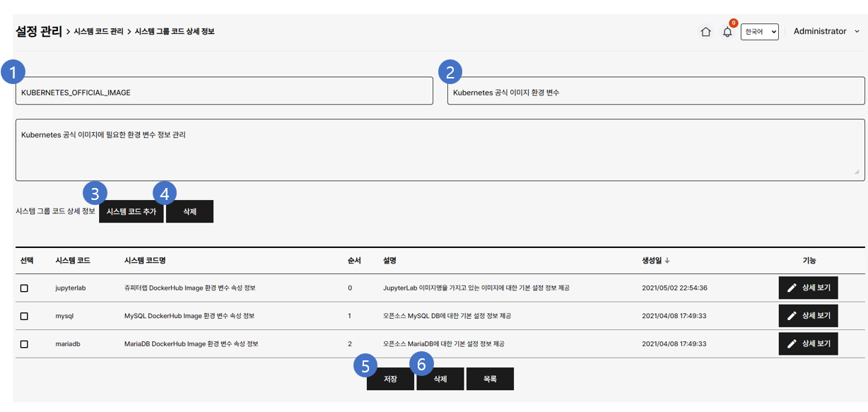868x412 pixels.
Task: Return to list via 목록 button
Action: (x=490, y=379)
